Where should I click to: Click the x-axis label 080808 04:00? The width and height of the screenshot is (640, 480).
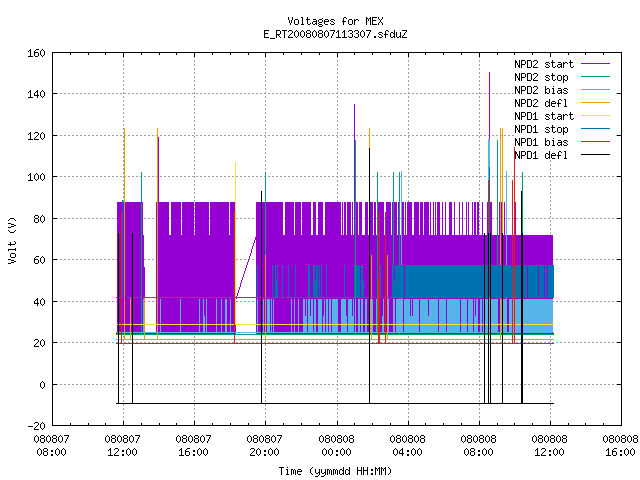click(407, 446)
